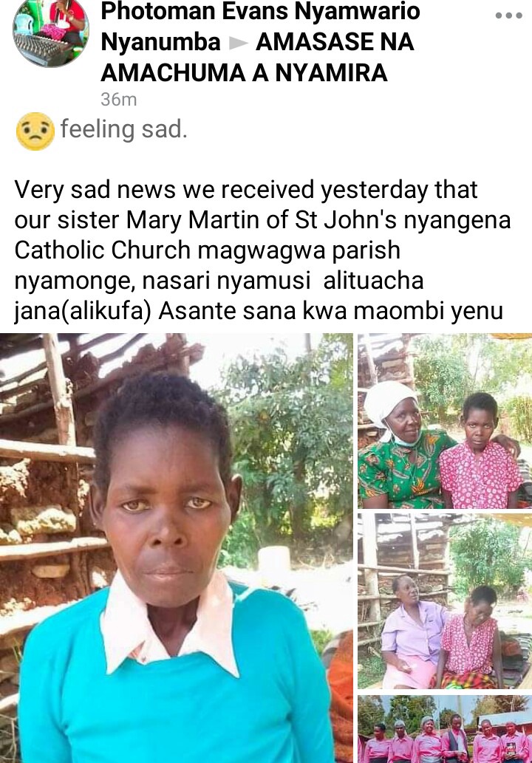Screen dimensions: 532x763
Task: View large photo of woman in teal sweater
Action: [176, 548]
